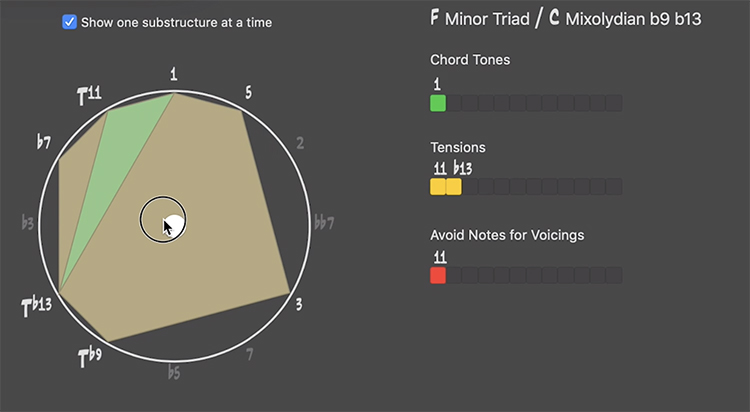Image resolution: width=750 pixels, height=412 pixels.
Task: Select the 1 note label on the circle
Action: [x=174, y=74]
